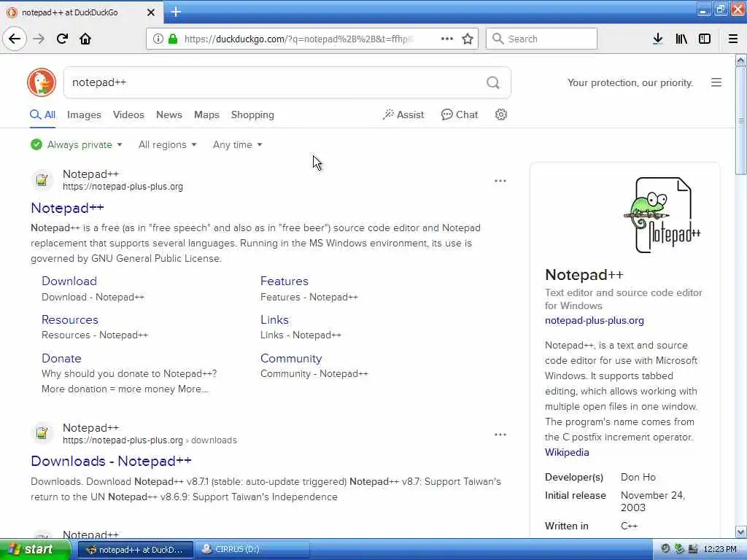Open the Assist feature

pyautogui.click(x=403, y=114)
